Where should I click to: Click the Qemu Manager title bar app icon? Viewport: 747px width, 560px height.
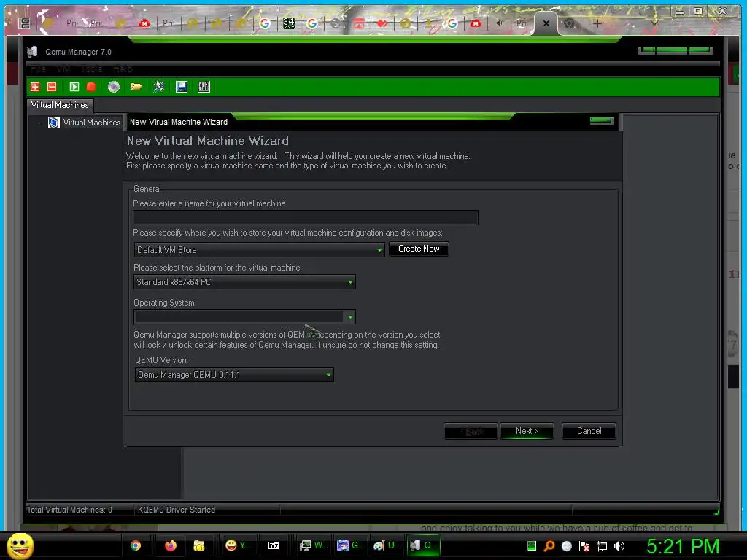32,52
